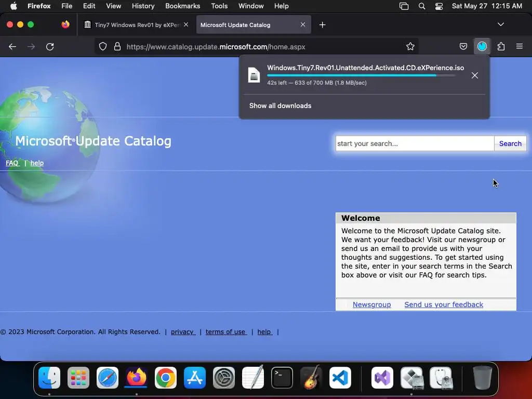Open Disk Utility in the Dock

441,378
